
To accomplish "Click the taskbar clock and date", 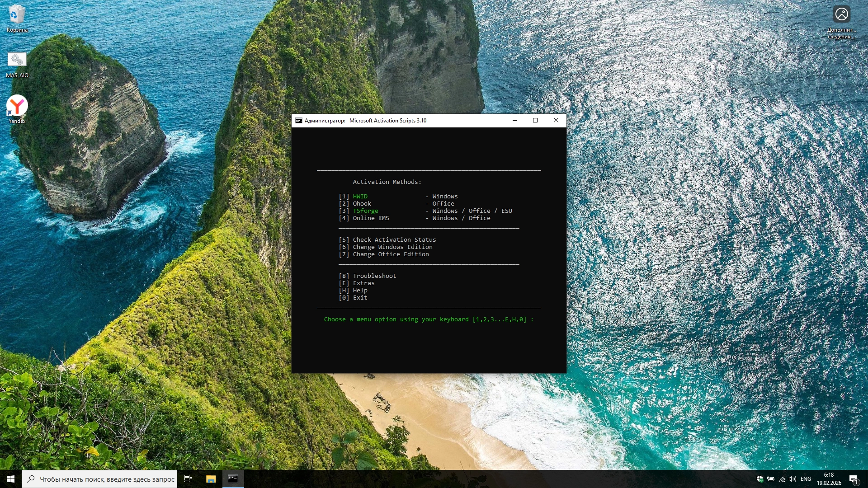I will click(x=829, y=479).
